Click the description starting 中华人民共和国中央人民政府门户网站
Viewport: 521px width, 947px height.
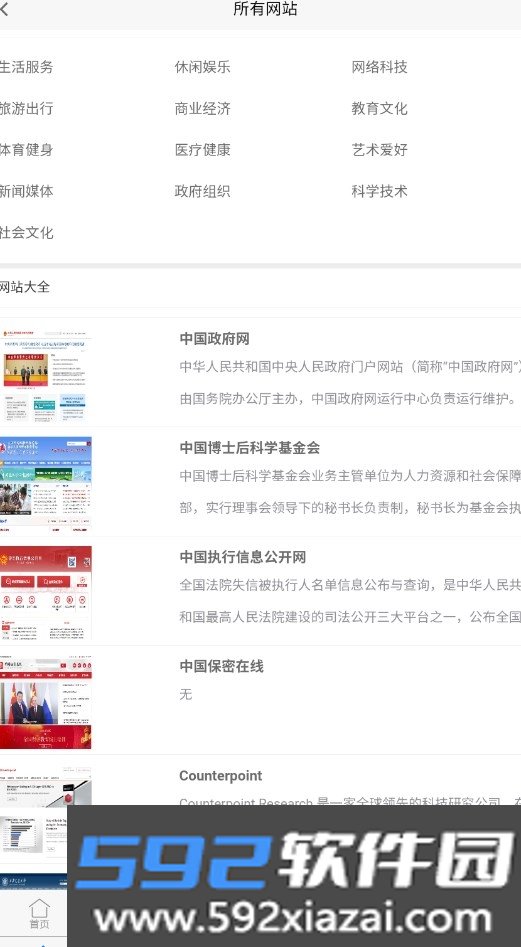click(350, 383)
